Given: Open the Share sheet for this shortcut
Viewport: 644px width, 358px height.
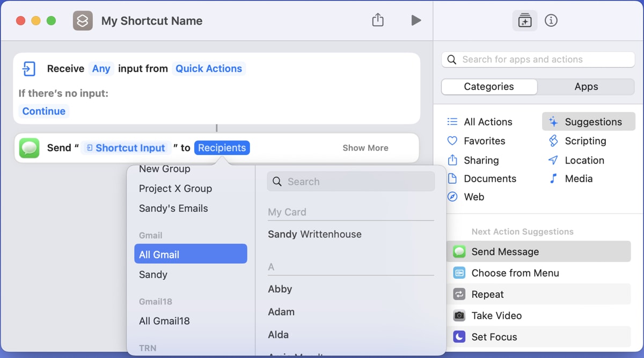Looking at the screenshot, I should 378,19.
